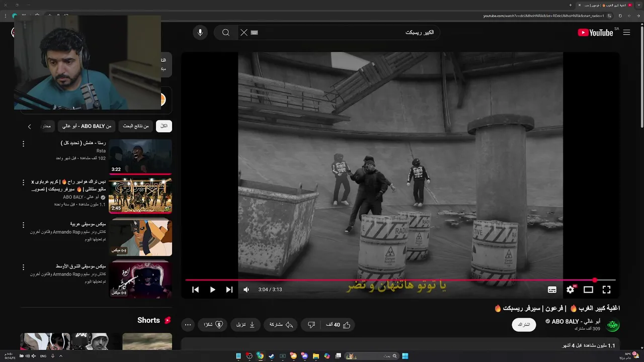The image size is (644, 362).
Task: Click the ENG language indicator
Action: (x=43, y=356)
